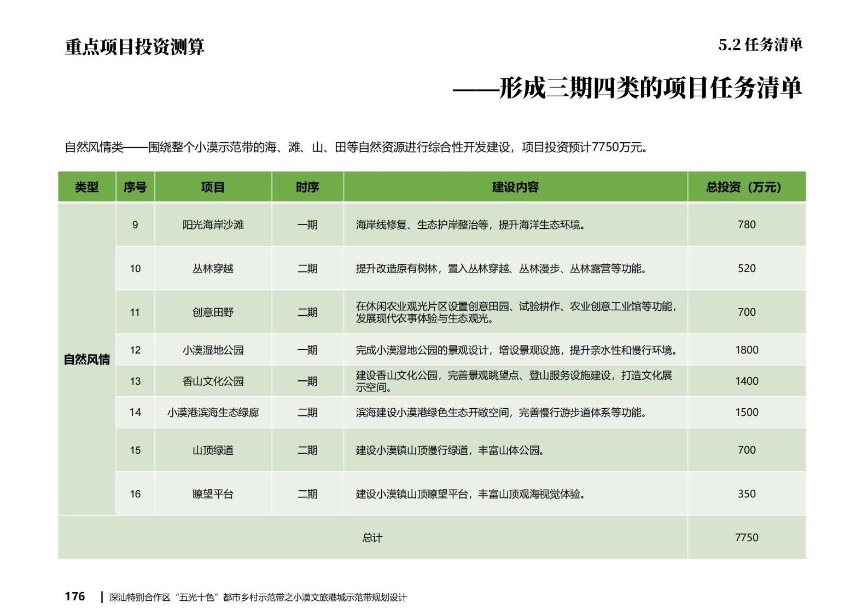Click description starting 在休闲农业观光片区

517,312
